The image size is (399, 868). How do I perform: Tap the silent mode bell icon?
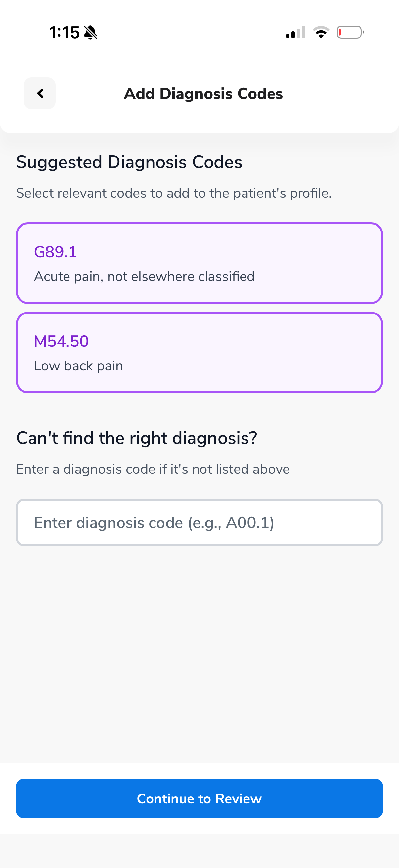(90, 33)
